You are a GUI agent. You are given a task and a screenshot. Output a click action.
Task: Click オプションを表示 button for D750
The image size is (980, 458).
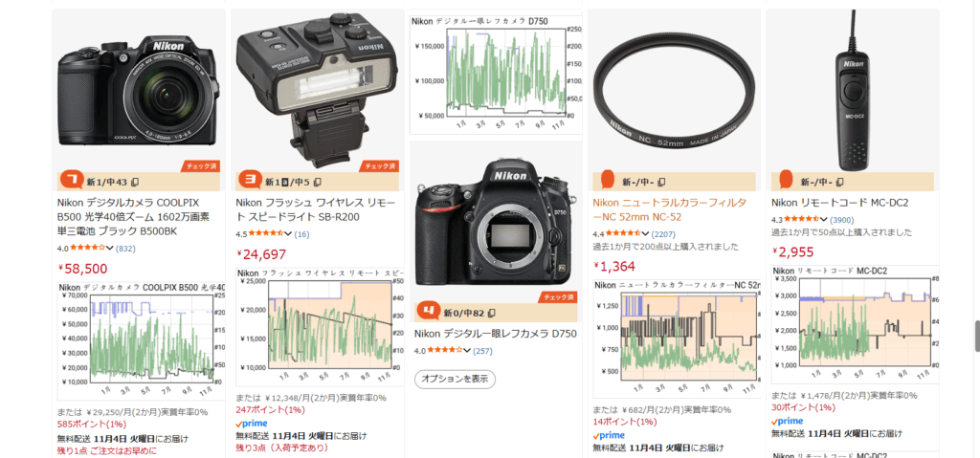(x=455, y=379)
